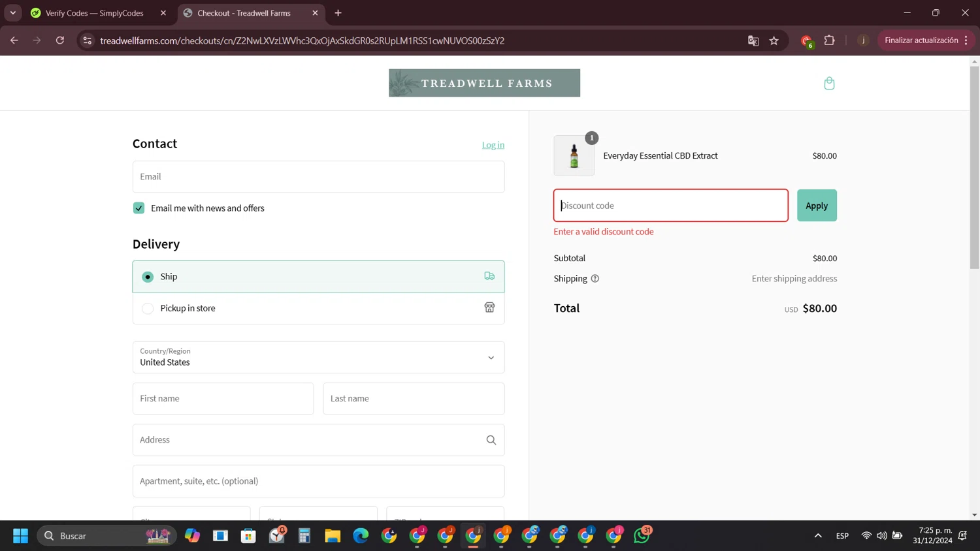Close the Checkout - Treadwell Farms tab

tap(315, 13)
